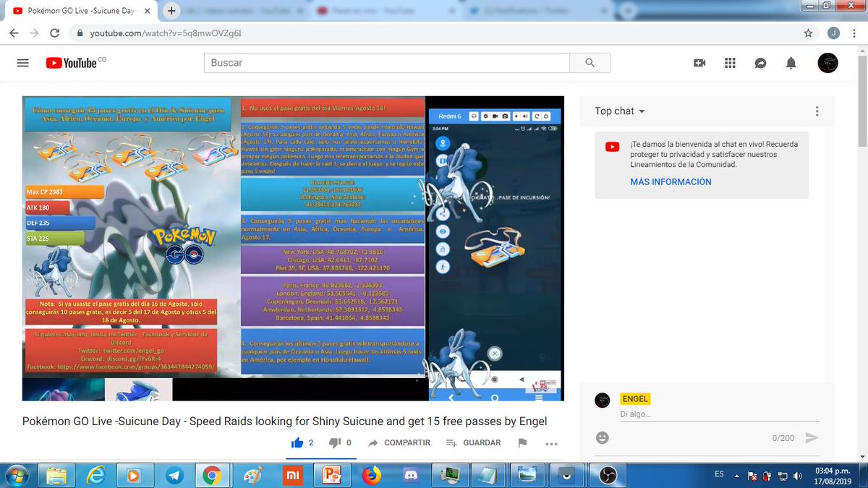The image size is (868, 488).
Task: Go back in browser history
Action: 14,33
